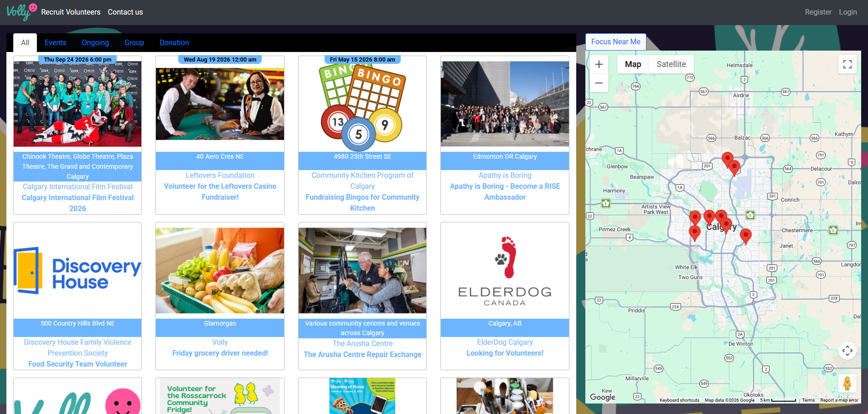
Task: Click the 'Airdrie' label on the map
Action: [x=741, y=95]
